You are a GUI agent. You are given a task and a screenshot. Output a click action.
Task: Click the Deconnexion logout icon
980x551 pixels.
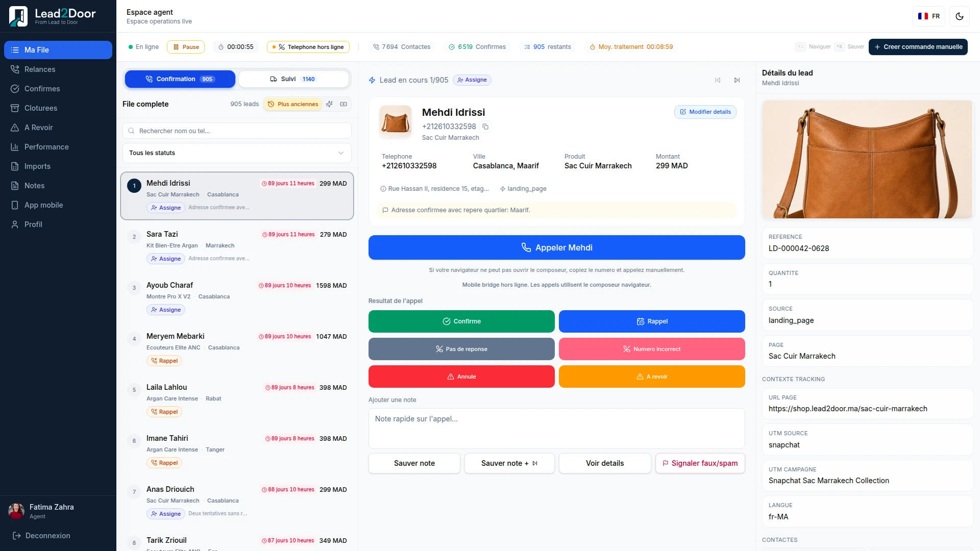[16, 536]
